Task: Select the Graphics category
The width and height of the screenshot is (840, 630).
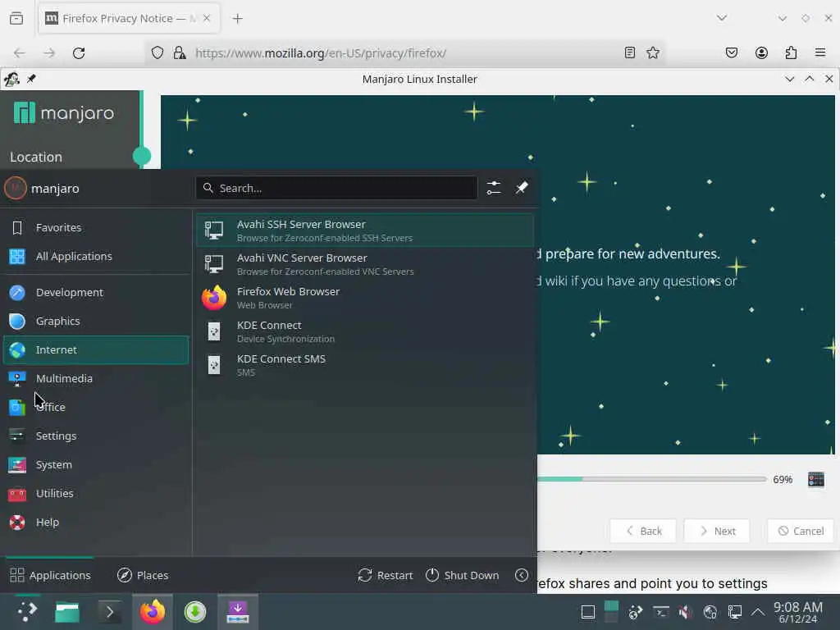Action: [x=96, y=322]
